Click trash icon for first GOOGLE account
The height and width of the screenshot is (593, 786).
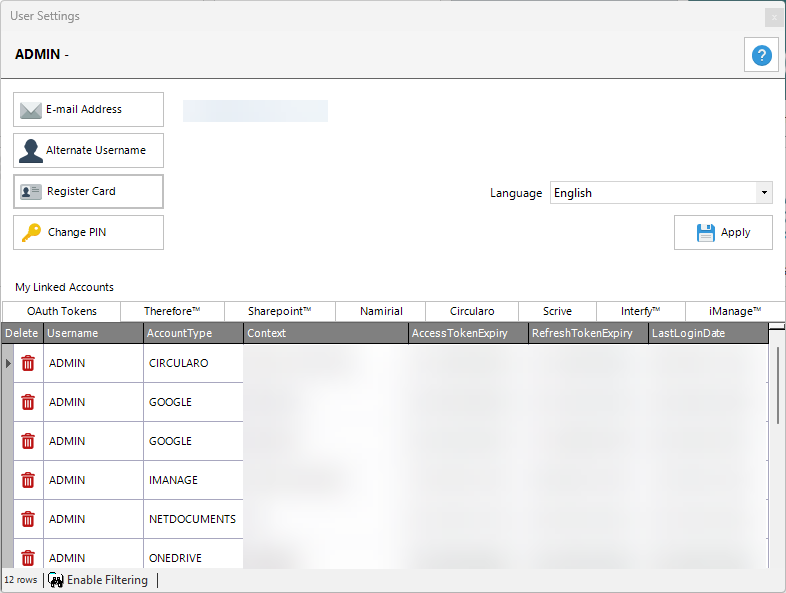[28, 402]
